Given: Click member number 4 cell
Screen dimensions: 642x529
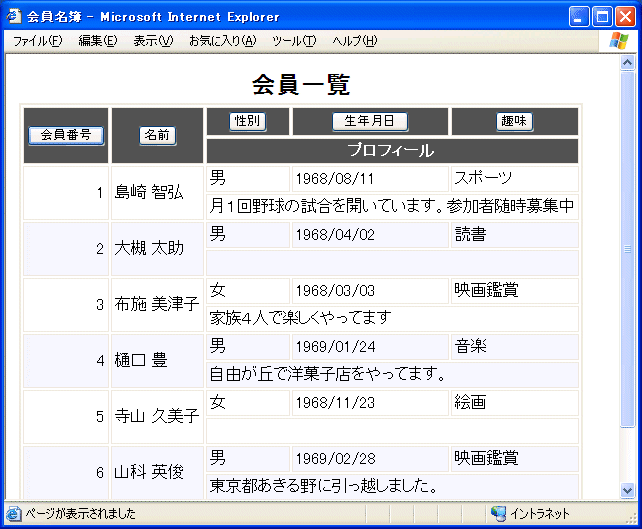Looking at the screenshot, I should (x=66, y=361).
